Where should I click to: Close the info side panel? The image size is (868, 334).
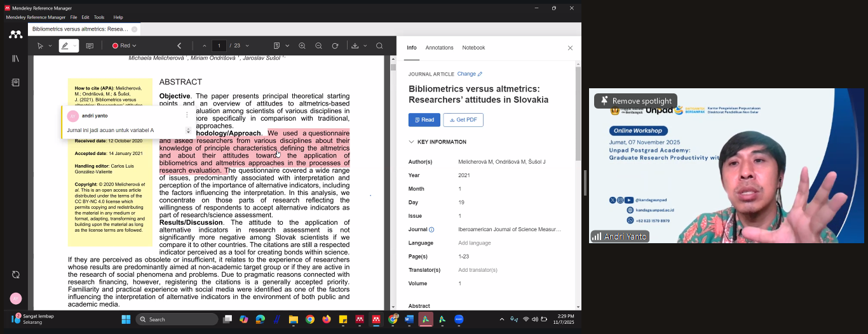570,48
